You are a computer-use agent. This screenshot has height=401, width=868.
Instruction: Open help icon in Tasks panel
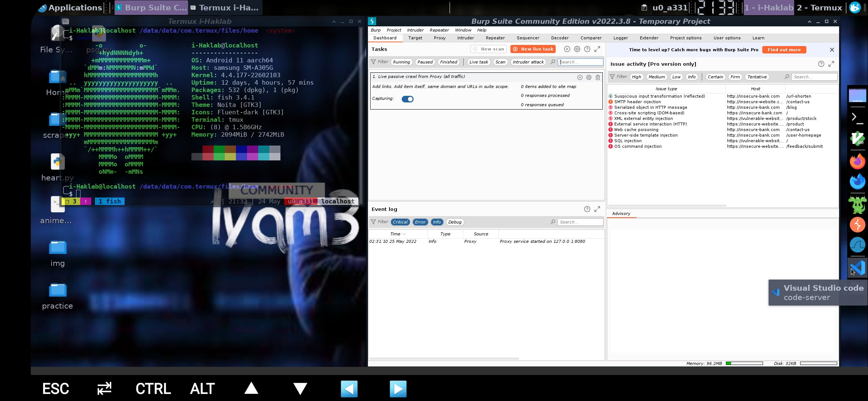[587, 49]
